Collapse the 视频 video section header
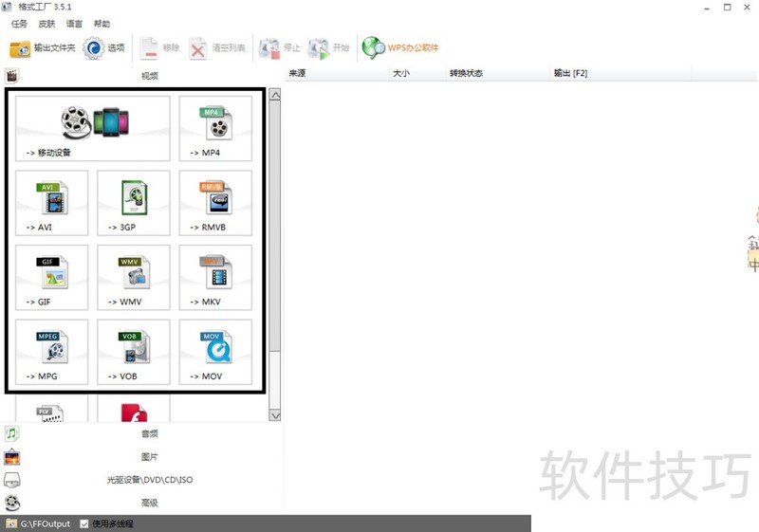 tap(150, 76)
